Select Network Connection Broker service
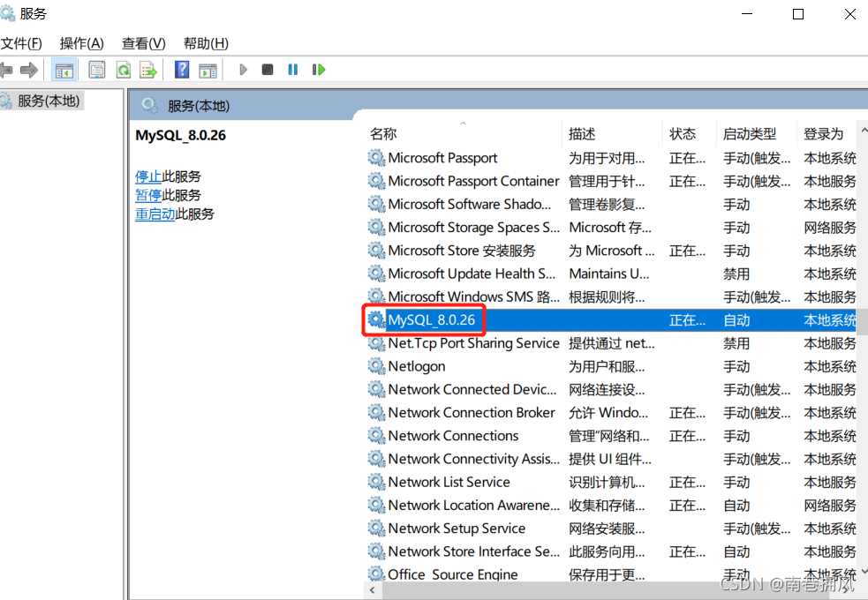The image size is (868, 600). pos(610,413)
